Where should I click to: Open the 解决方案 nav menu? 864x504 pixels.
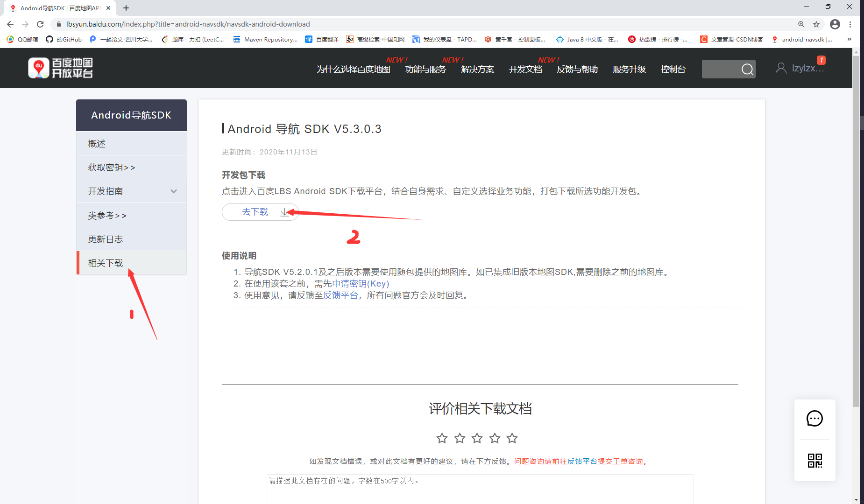point(477,70)
